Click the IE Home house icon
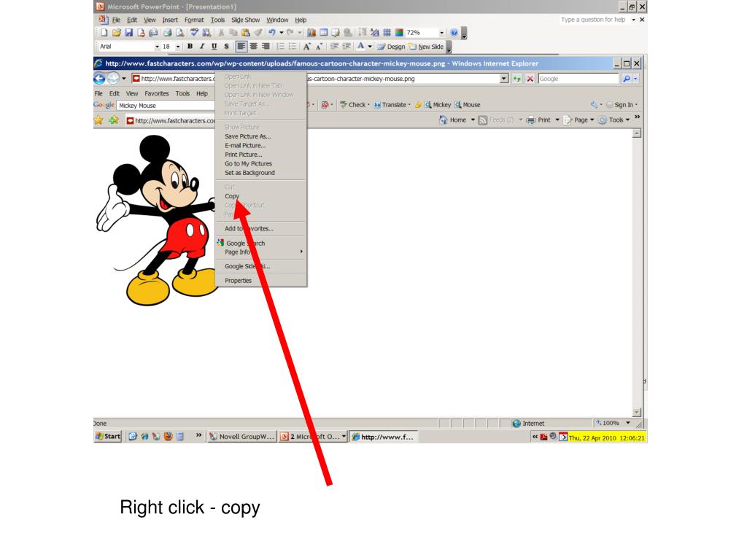The width and height of the screenshot is (747, 560). pos(443,120)
